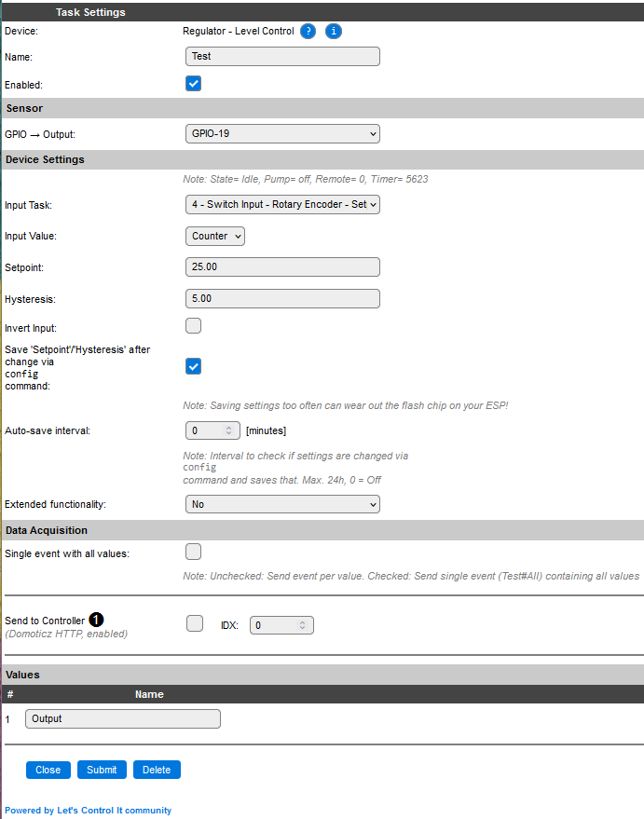This screenshot has height=819, width=644.
Task: Check Single event with all values
Action: (193, 552)
